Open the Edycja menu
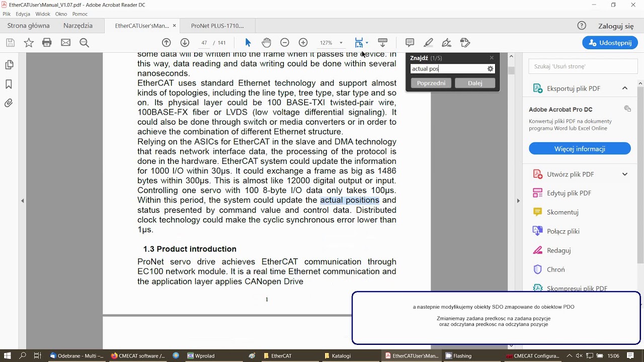 click(23, 14)
